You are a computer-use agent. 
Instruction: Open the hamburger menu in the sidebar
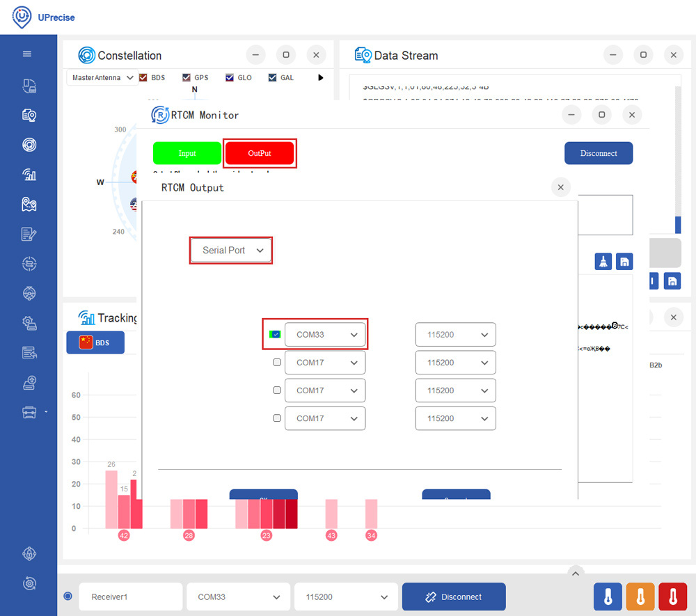click(27, 54)
